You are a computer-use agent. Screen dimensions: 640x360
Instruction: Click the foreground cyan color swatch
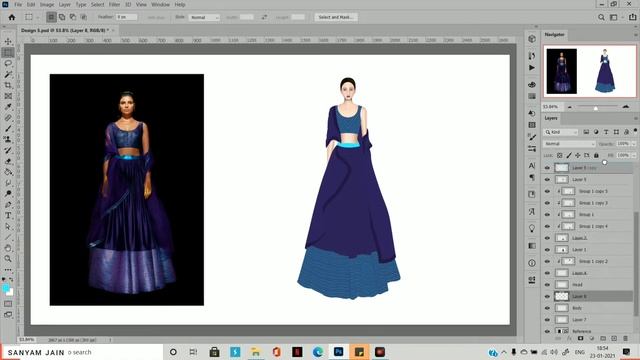6,288
